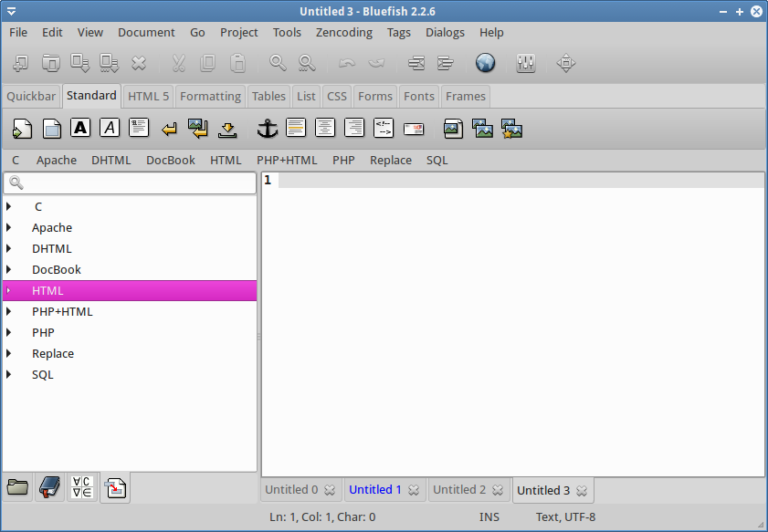Open snippets sidebar icon

[x=115, y=487]
